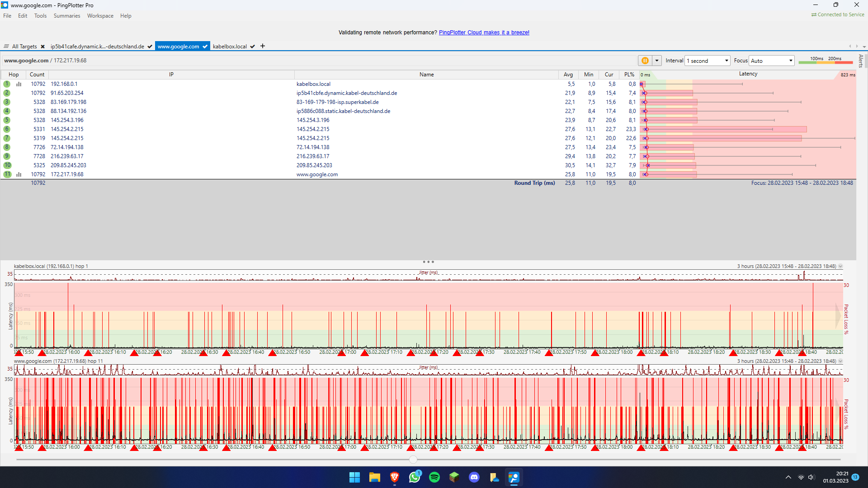The image size is (868, 488).
Task: Toggle tracing checkmark on kabelbox.local tab
Action: point(252,46)
